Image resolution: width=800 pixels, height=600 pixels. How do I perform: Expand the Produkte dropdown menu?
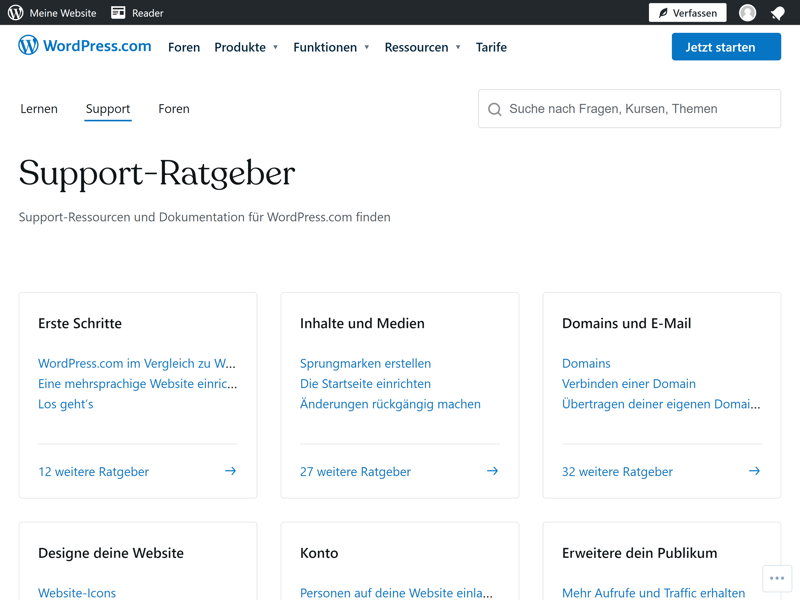tap(246, 47)
